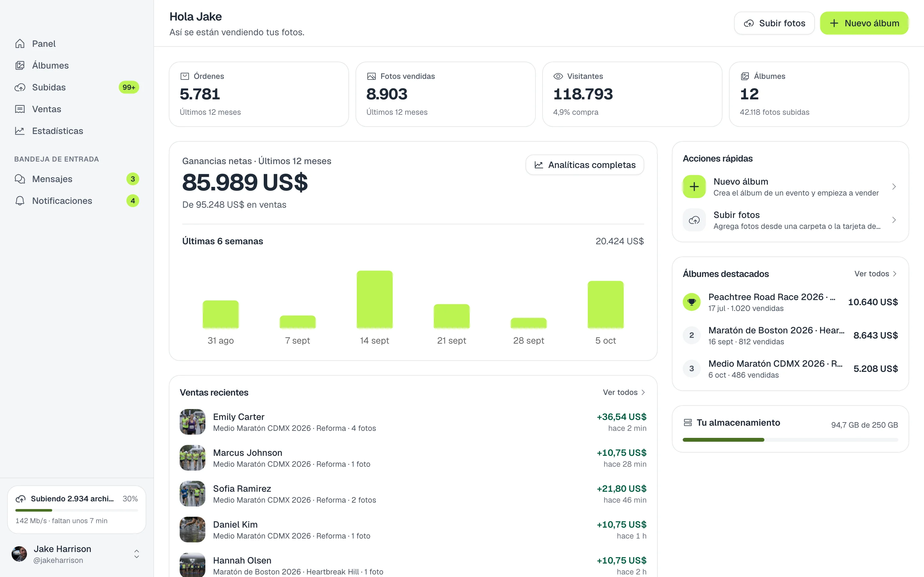924x577 pixels.
Task: Click the green plus icon for Nuevo álbum
Action: 694,187
